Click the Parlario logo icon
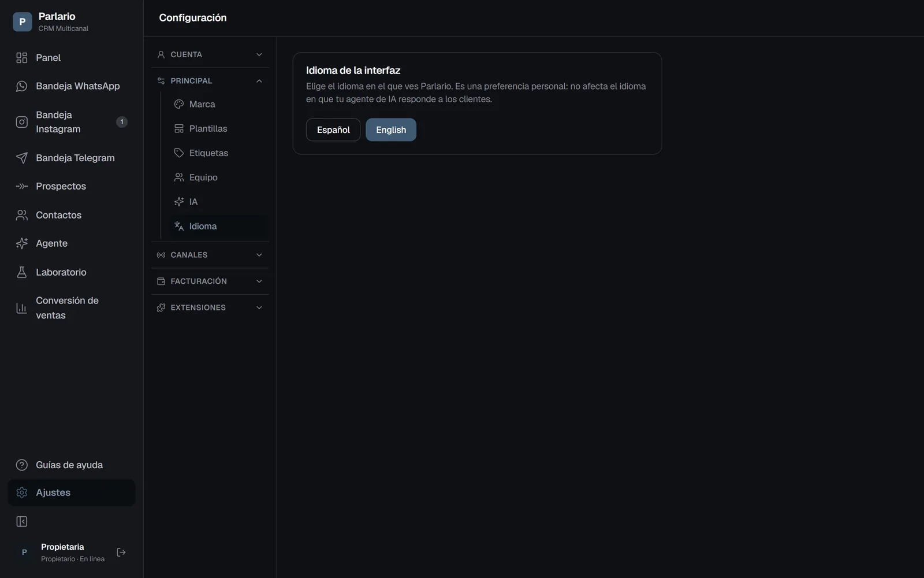 pyautogui.click(x=22, y=21)
